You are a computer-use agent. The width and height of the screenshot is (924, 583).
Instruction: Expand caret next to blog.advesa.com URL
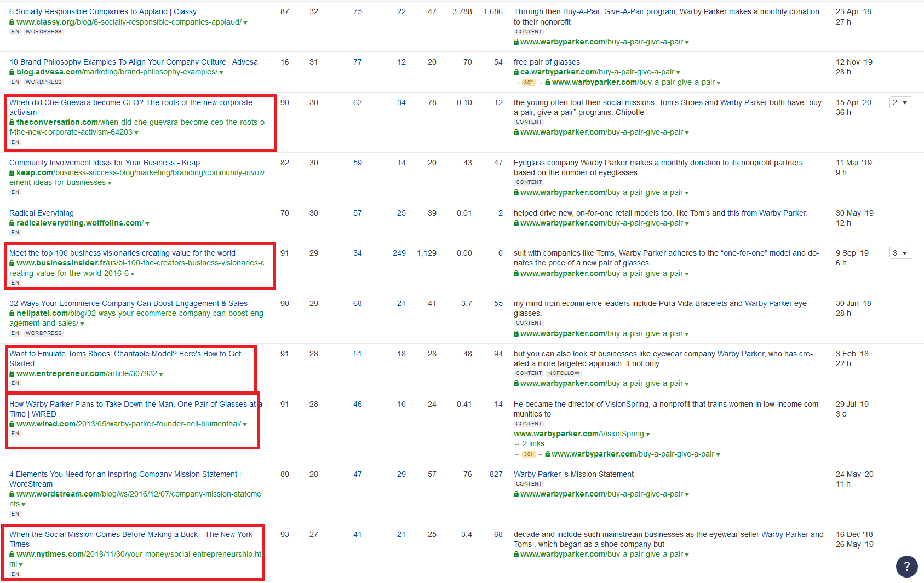[x=221, y=73]
